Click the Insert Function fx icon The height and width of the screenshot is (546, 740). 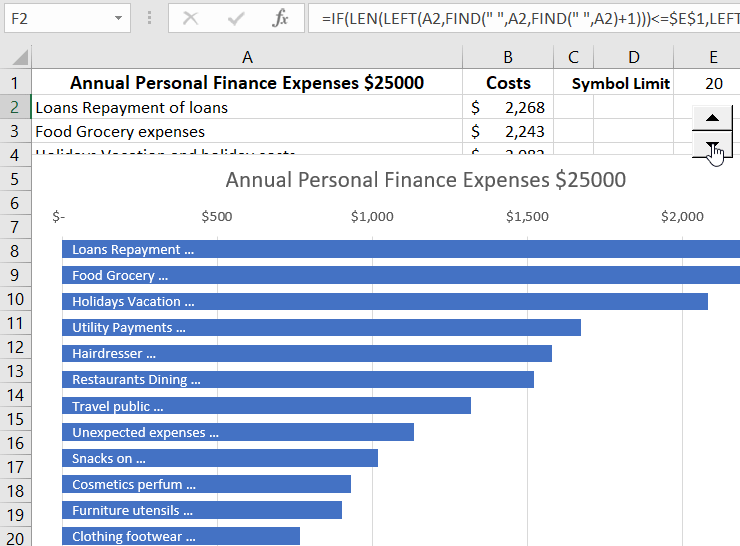click(x=281, y=18)
